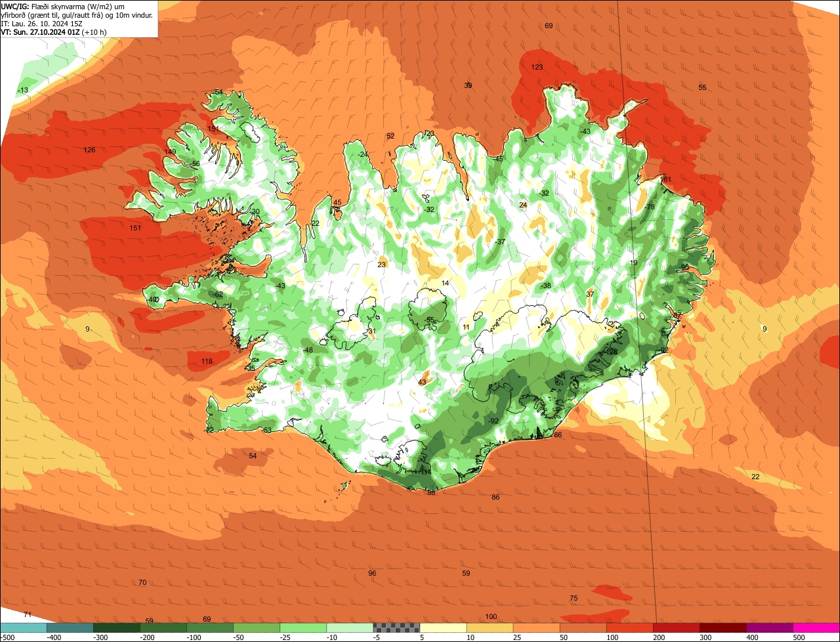Click the map value 45

tap(337, 203)
